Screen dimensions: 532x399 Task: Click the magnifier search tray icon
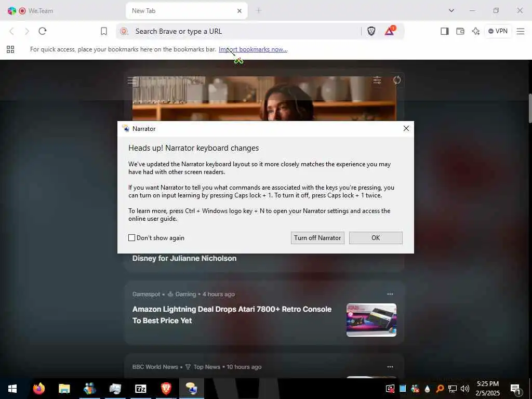(440, 389)
